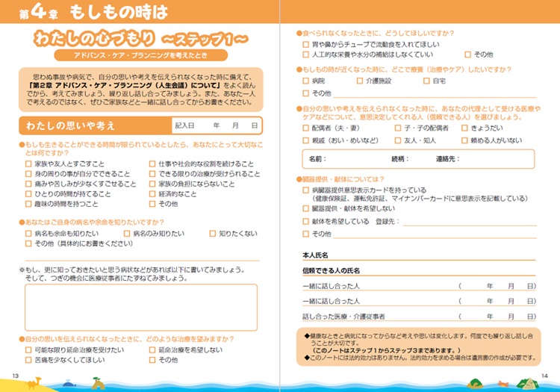The height and width of the screenshot is (392, 560).
Task: Tick 子・子の配偶者 checkbox
Action: [398, 128]
